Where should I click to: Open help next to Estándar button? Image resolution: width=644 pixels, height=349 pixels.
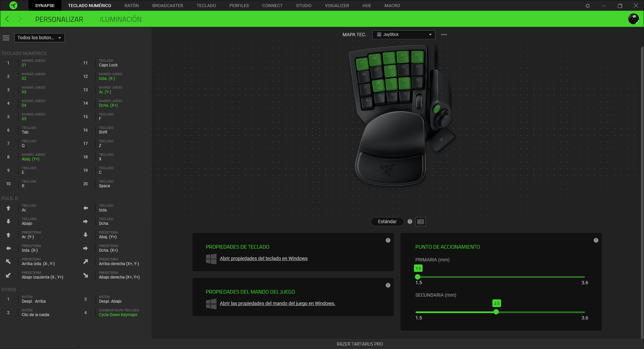[410, 221]
